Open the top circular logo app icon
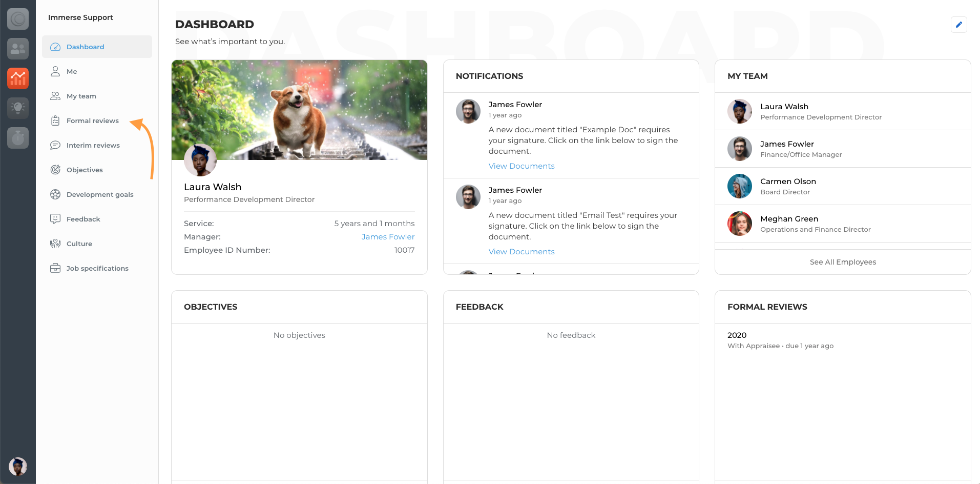This screenshot has width=980, height=484. pyautogui.click(x=18, y=19)
